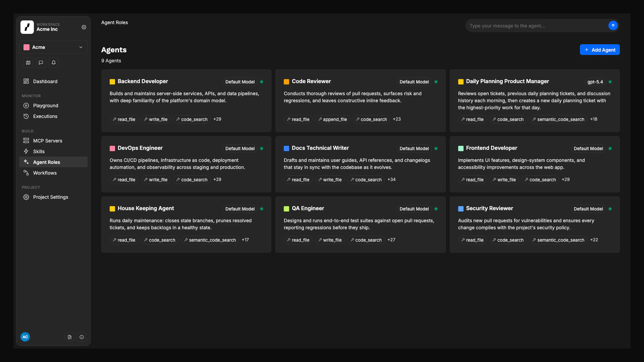Click append_file tool chip on Code Reviewer
Image resolution: width=644 pixels, height=362 pixels.
tap(332, 119)
